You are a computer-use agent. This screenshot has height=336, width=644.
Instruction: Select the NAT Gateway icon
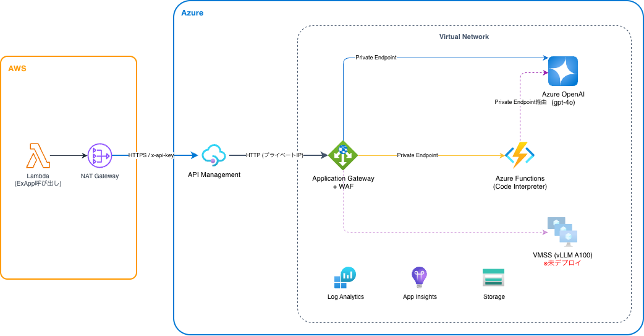pyautogui.click(x=100, y=155)
